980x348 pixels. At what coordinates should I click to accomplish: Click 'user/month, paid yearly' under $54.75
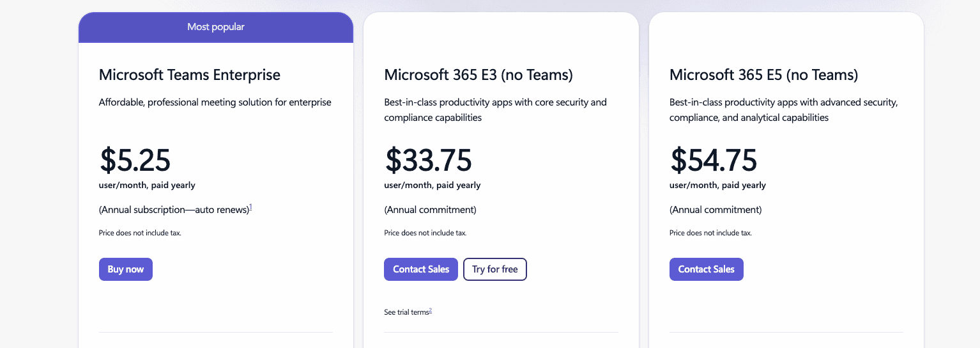(x=717, y=186)
